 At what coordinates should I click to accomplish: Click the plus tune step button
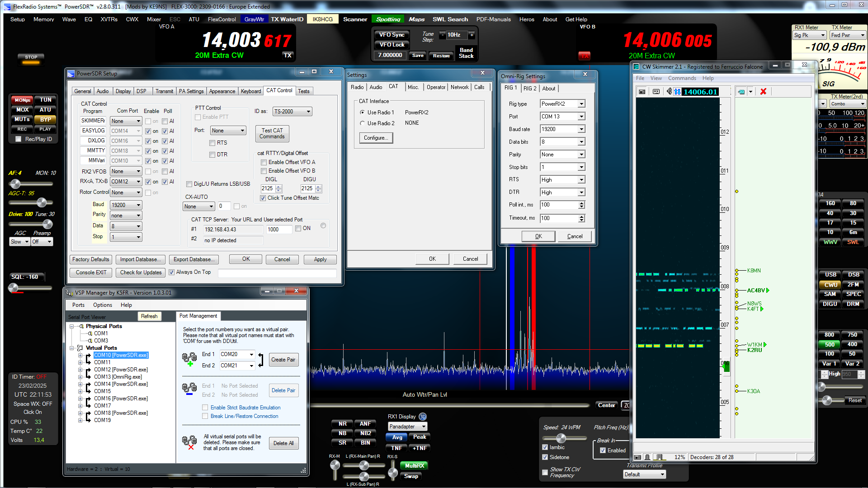472,35
